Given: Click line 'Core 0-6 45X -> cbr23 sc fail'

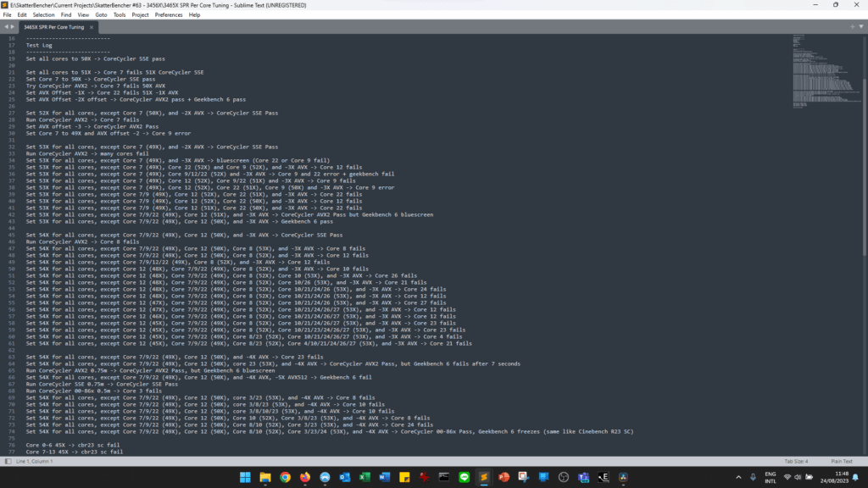Looking at the screenshot, I should pyautogui.click(x=73, y=445).
